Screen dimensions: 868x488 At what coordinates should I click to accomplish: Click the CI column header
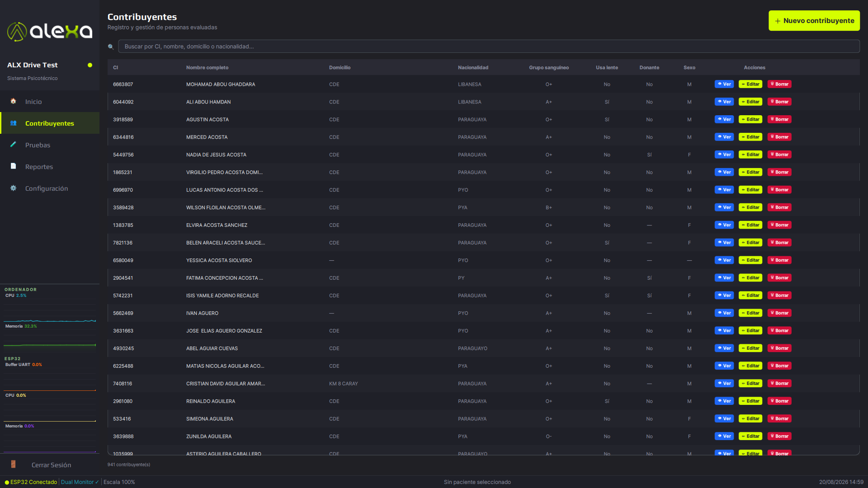click(115, 68)
